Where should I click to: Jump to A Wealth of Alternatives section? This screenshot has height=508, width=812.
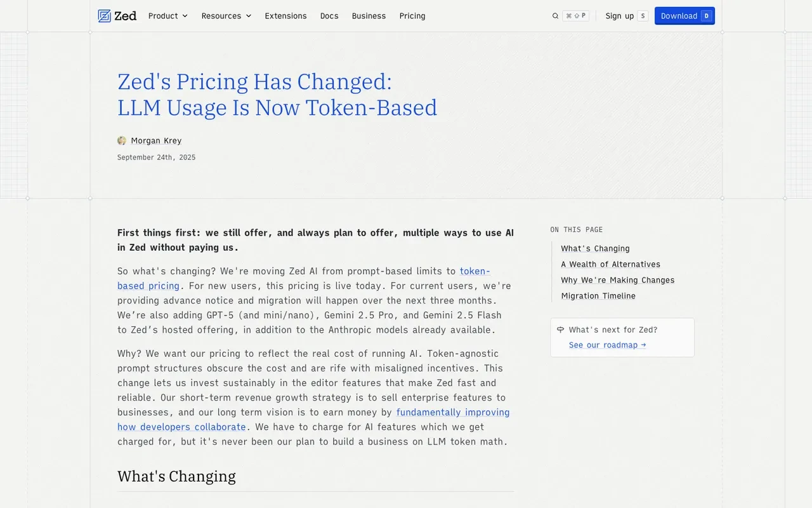[x=610, y=264]
